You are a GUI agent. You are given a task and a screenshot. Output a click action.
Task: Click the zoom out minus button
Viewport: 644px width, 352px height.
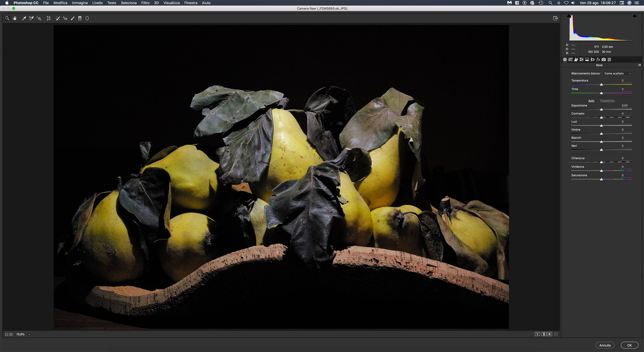coord(7,334)
